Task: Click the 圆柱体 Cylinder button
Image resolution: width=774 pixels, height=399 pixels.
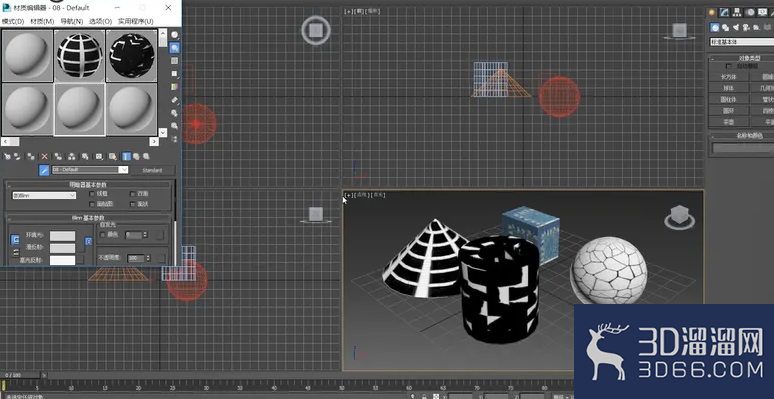Action: point(729,100)
